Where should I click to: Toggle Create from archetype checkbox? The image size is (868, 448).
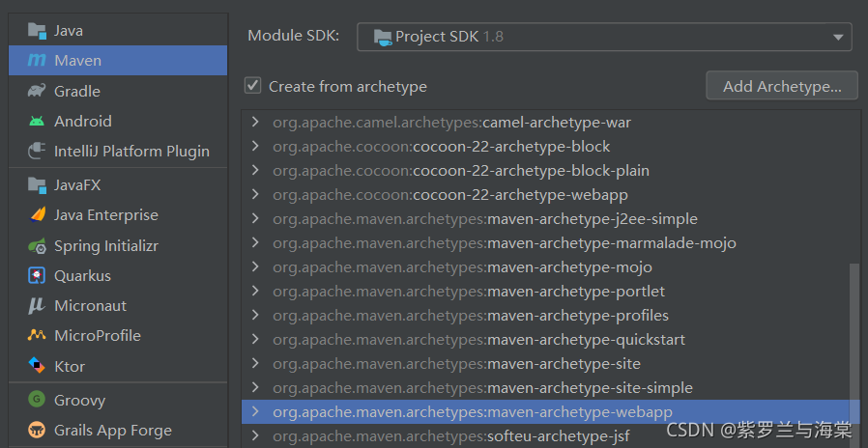click(x=253, y=86)
